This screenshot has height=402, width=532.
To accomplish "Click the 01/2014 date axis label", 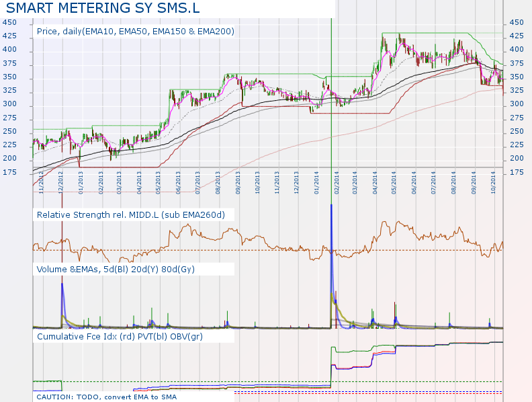I will pos(316,183).
